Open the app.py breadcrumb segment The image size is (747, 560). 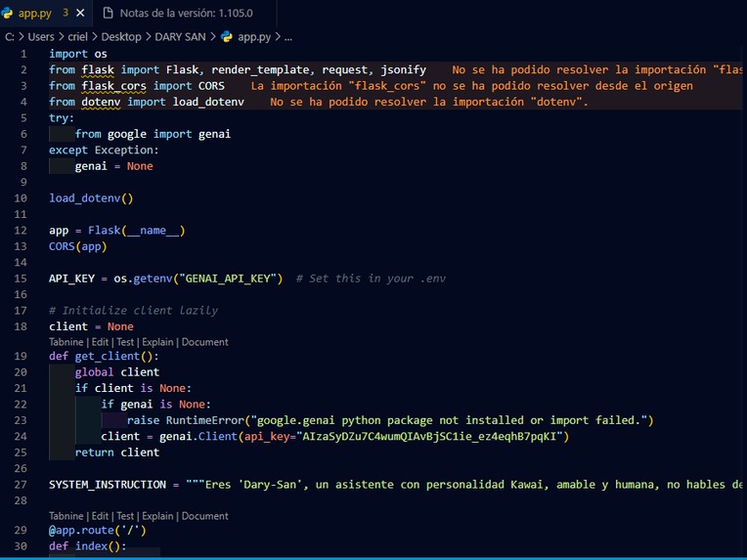(x=254, y=37)
